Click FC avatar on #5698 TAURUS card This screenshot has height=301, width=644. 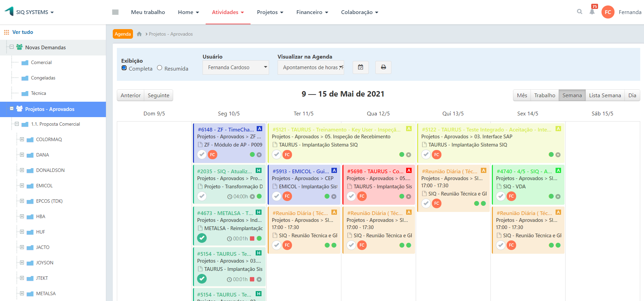(x=362, y=196)
